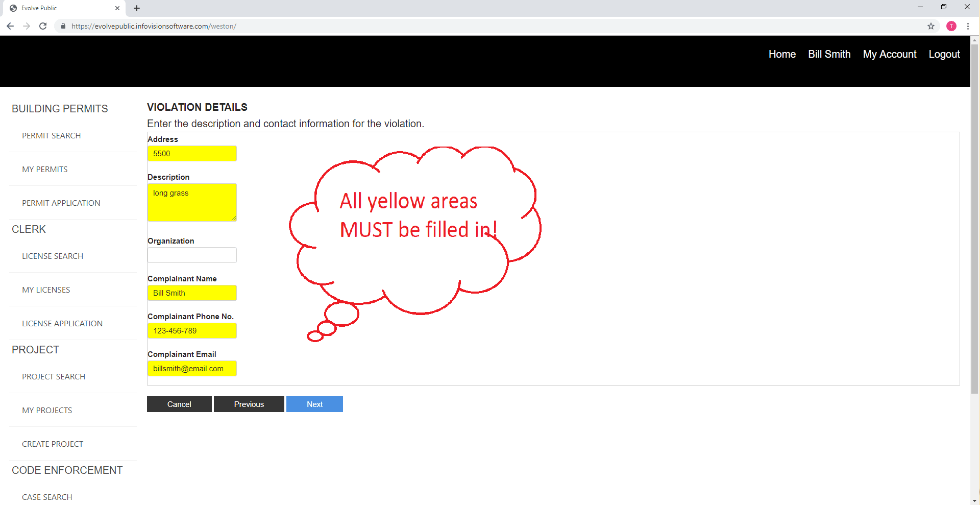Reload the page with the refresh icon
The width and height of the screenshot is (980, 505).
[x=43, y=26]
